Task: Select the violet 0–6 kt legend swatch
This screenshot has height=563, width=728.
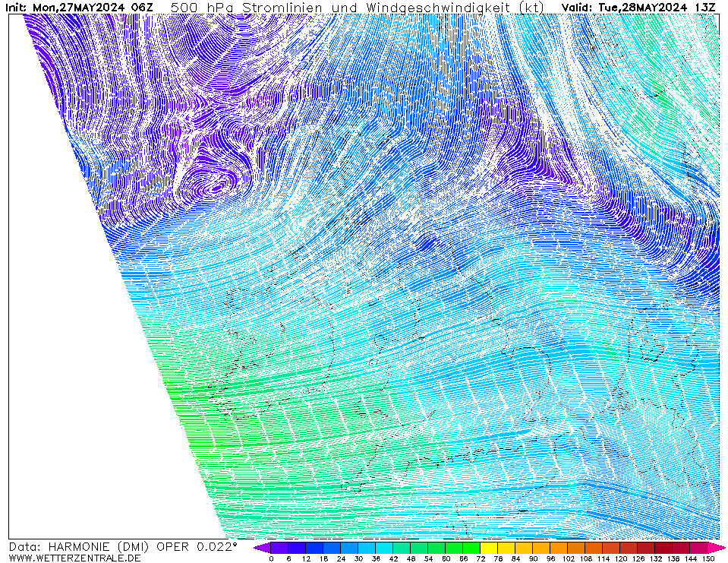Action: [279, 548]
